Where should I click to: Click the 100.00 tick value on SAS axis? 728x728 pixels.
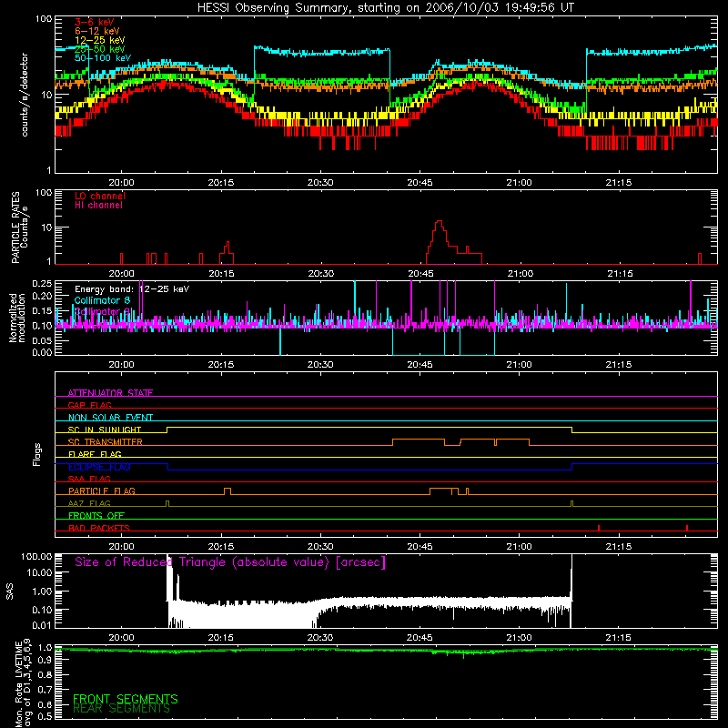[36, 556]
